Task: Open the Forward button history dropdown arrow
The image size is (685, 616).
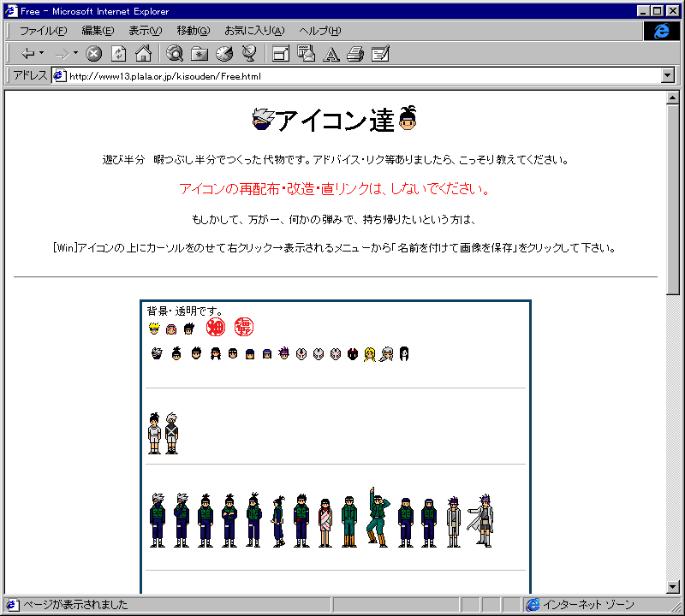Action: point(75,53)
